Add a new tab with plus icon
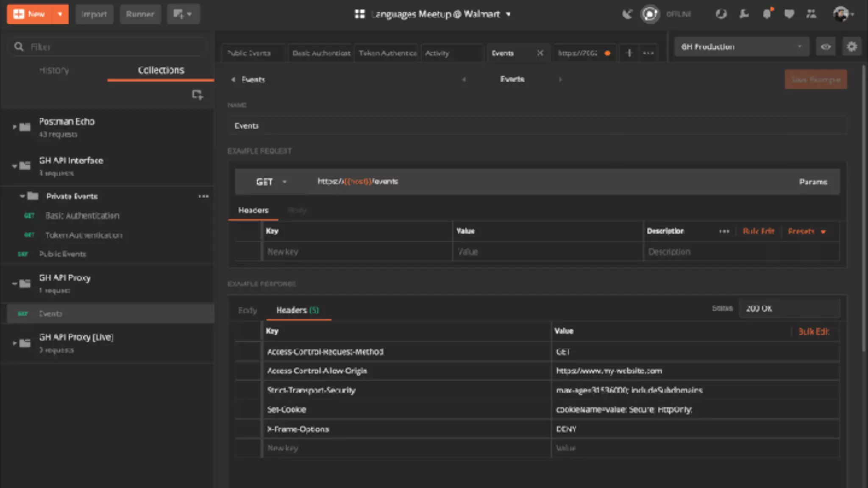Viewport: 868px width, 488px height. [629, 53]
